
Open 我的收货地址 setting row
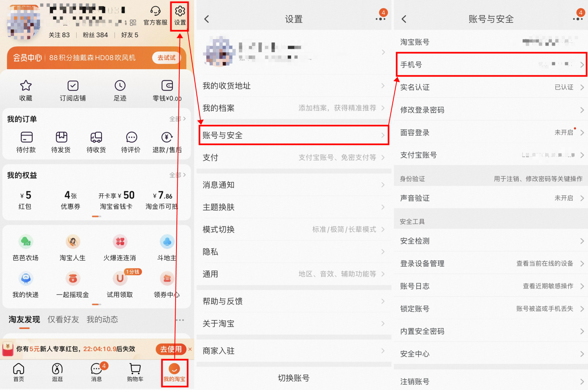pos(294,85)
